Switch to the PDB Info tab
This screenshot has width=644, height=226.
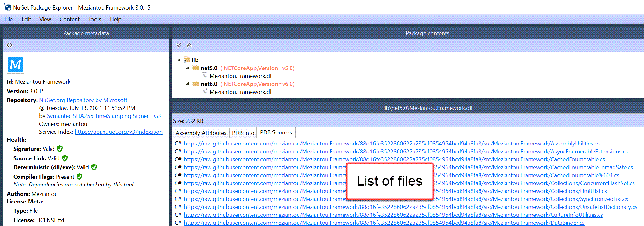(243, 133)
